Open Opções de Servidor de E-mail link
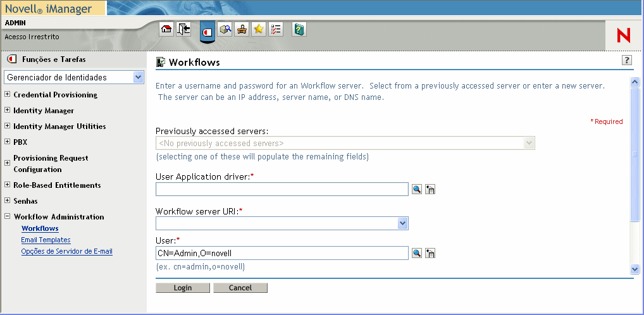 (67, 251)
